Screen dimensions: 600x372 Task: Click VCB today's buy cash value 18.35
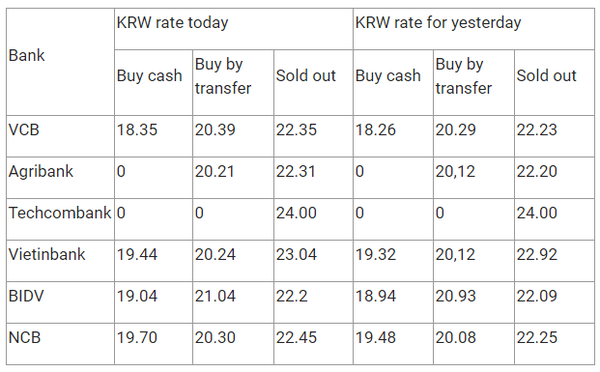tap(137, 130)
